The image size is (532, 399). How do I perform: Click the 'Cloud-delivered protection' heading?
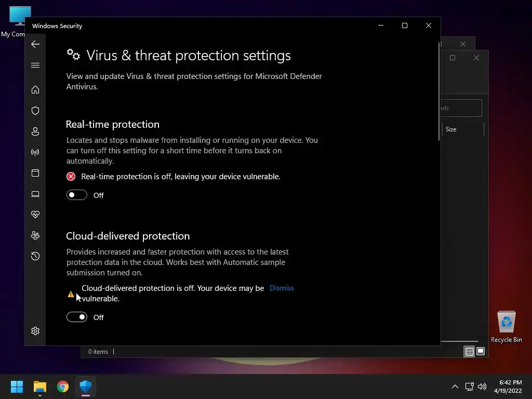128,236
